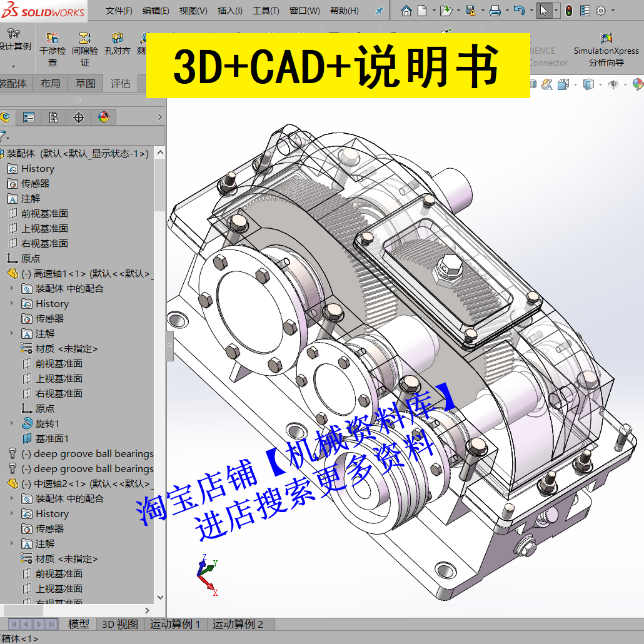Select 原点 in the feature tree

click(x=27, y=258)
